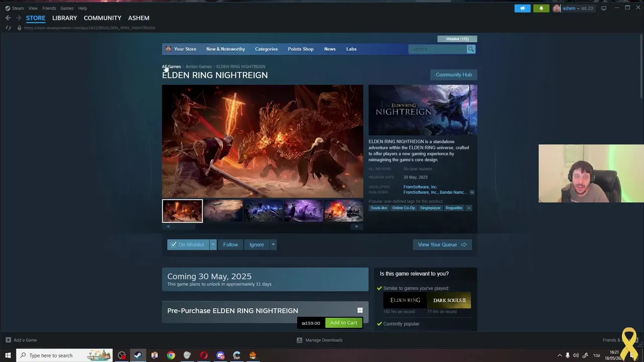Viewport: 644px width, 362px height.
Task: Open the Manage Downloads icon
Action: click(299, 340)
